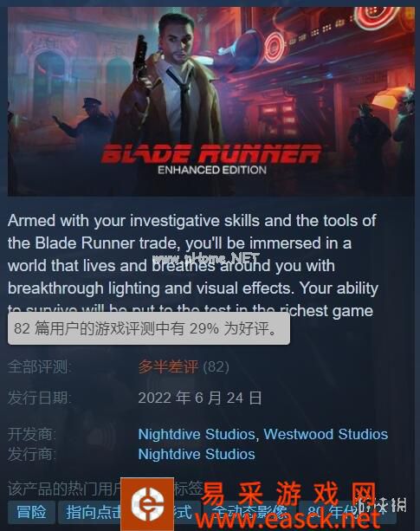The image size is (420, 531).
Task: Open the Nightdive Studios developer link
Action: (x=197, y=434)
